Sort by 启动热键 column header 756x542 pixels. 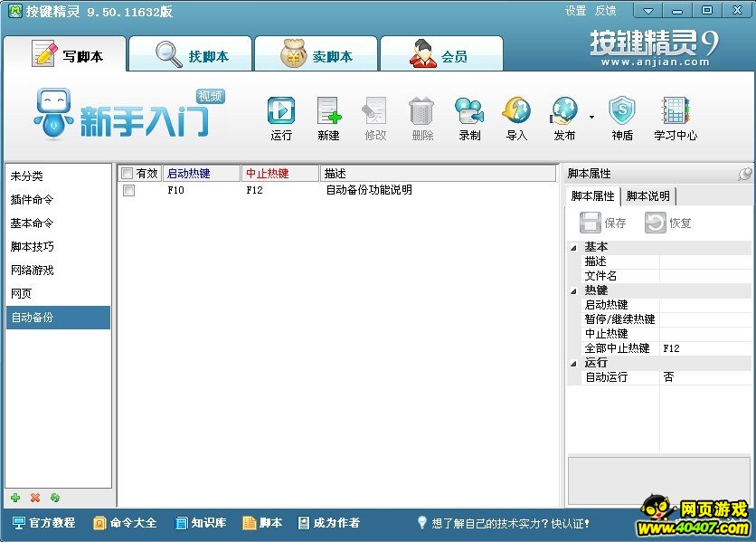[202, 173]
